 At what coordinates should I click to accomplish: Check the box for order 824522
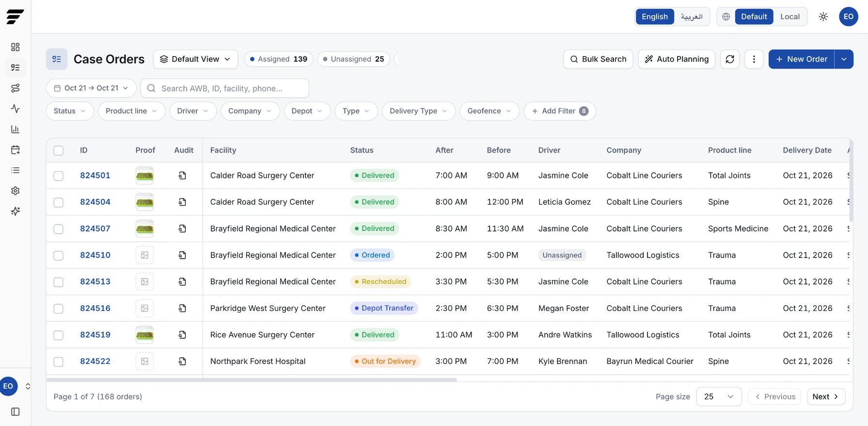pos(59,361)
